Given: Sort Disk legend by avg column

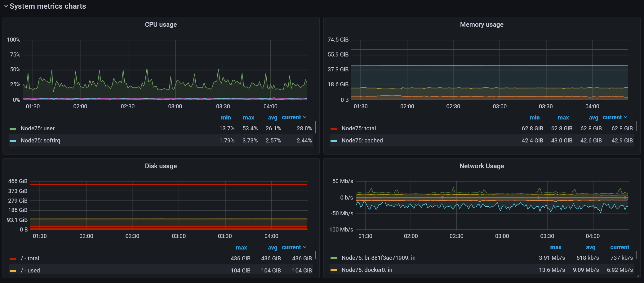Looking at the screenshot, I should coord(273,248).
